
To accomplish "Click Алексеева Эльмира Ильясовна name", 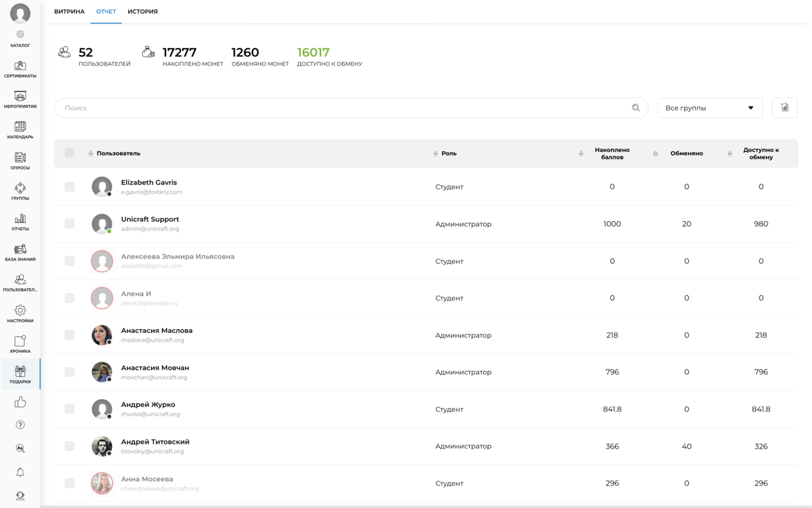I will (x=178, y=256).
